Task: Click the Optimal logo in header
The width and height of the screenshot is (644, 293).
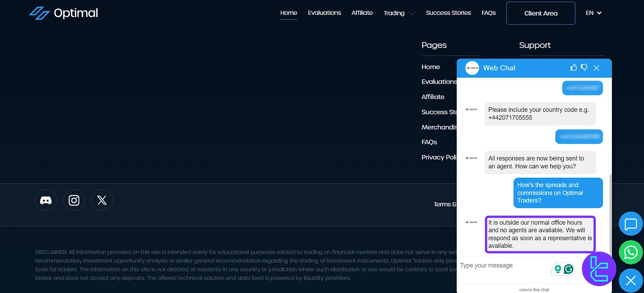Action: point(63,13)
